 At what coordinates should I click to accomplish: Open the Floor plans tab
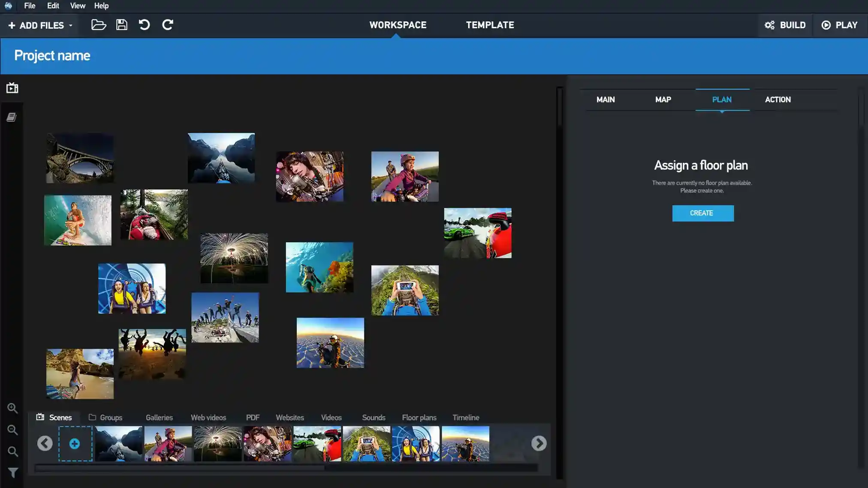419,417
